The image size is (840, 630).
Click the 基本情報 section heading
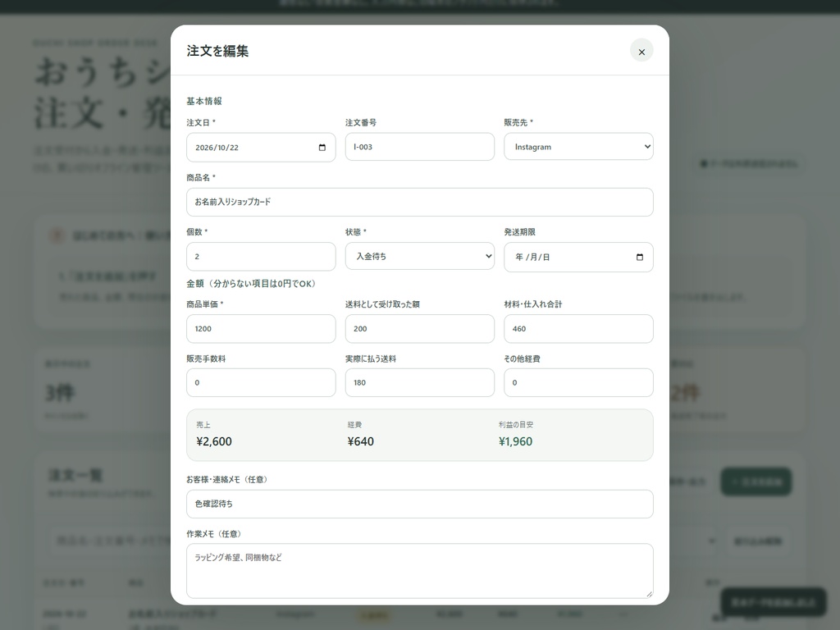coord(204,101)
